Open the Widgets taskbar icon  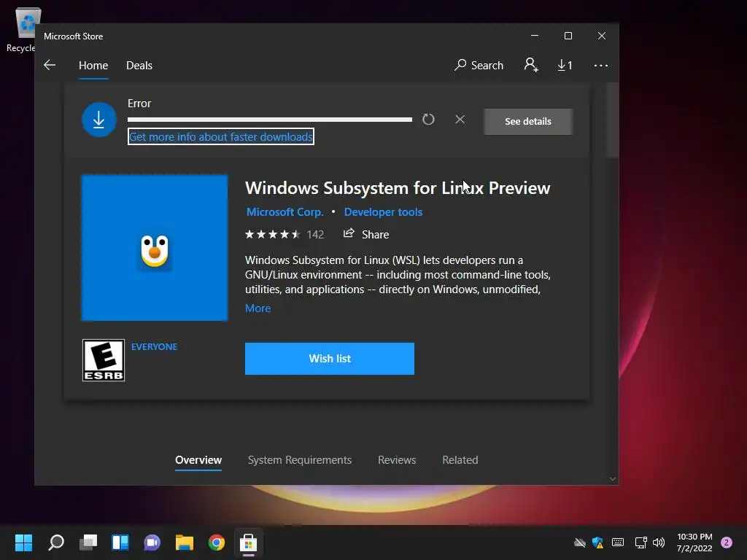coord(120,542)
